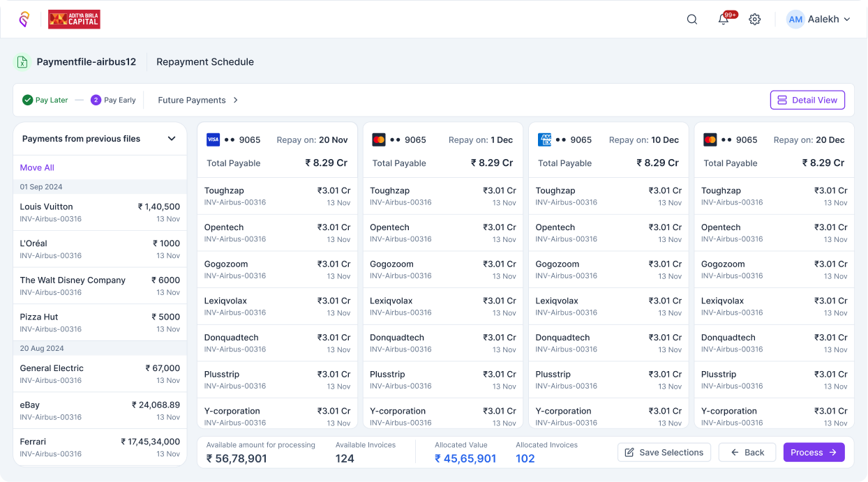Click Gogozoom in the 10 Dec column

click(608, 270)
